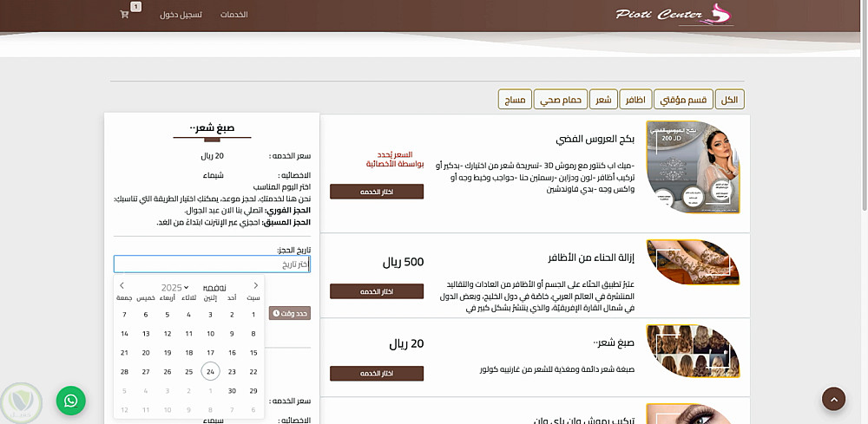Select the الكل category tab
868x424 pixels.
[730, 100]
